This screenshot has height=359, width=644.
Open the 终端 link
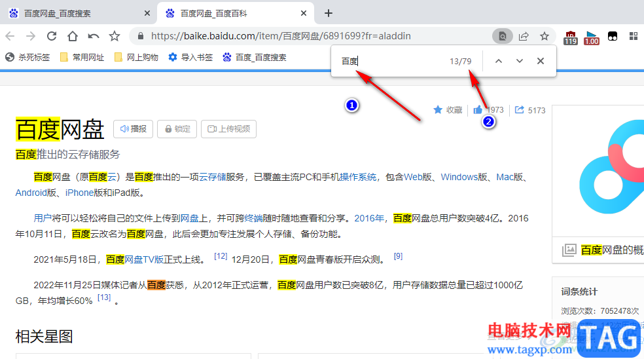tap(253, 218)
